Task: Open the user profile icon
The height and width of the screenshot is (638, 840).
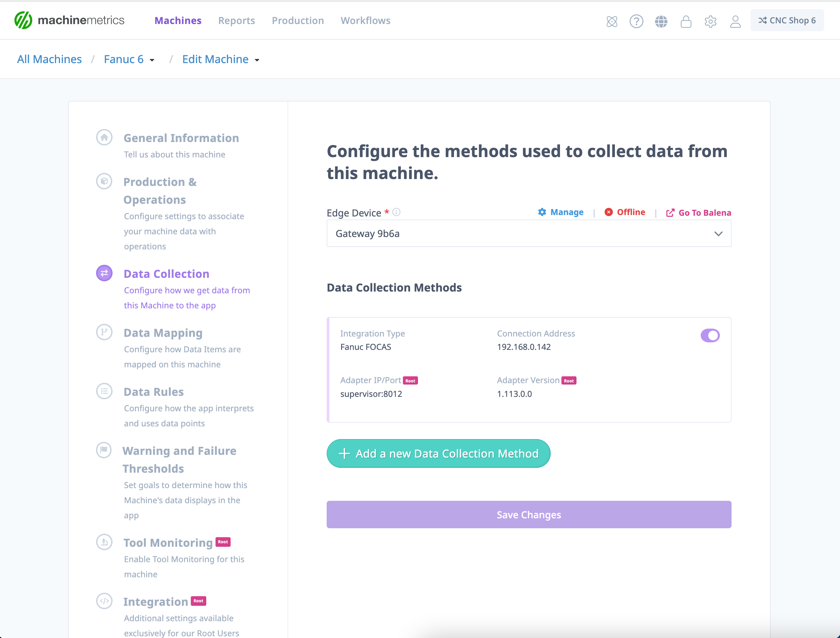Action: (735, 21)
